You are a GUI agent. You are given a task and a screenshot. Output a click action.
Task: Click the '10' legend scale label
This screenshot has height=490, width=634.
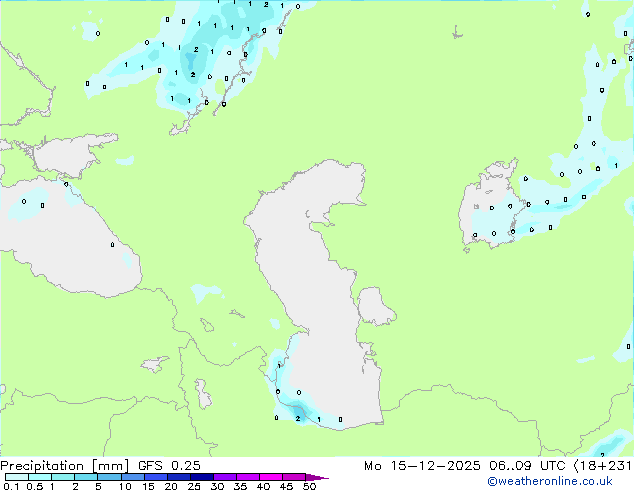tap(125, 486)
